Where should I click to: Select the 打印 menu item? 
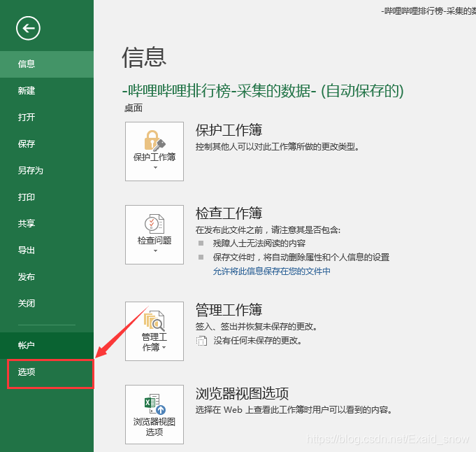(x=47, y=197)
